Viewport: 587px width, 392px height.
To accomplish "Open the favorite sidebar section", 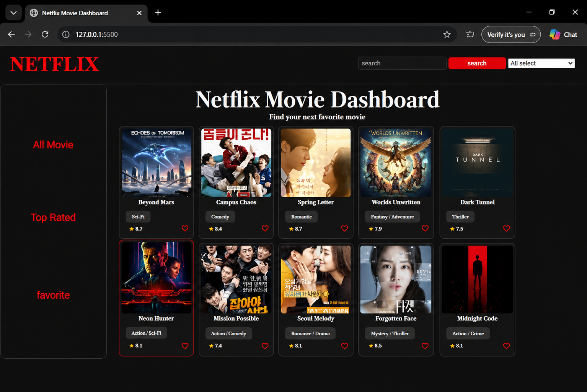I will click(x=53, y=295).
